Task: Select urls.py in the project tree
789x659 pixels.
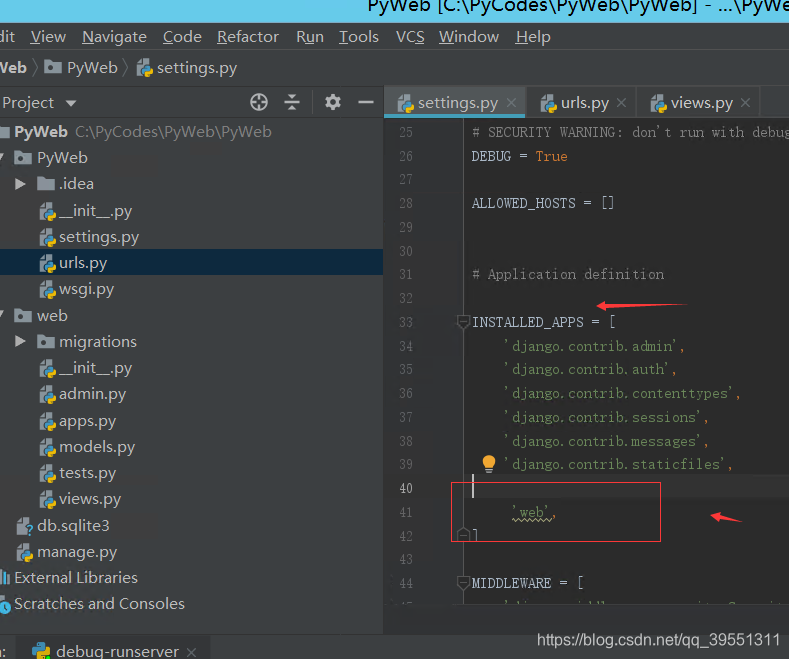Action: pyautogui.click(x=191, y=263)
